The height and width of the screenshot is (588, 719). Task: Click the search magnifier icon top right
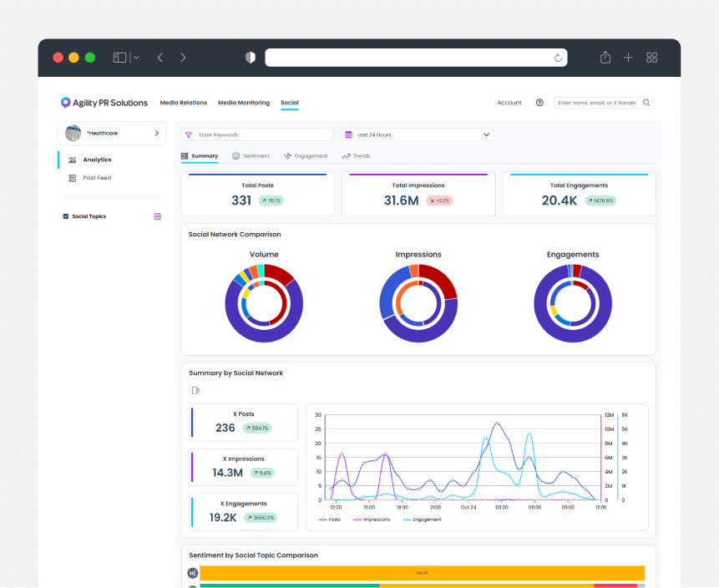[646, 102]
